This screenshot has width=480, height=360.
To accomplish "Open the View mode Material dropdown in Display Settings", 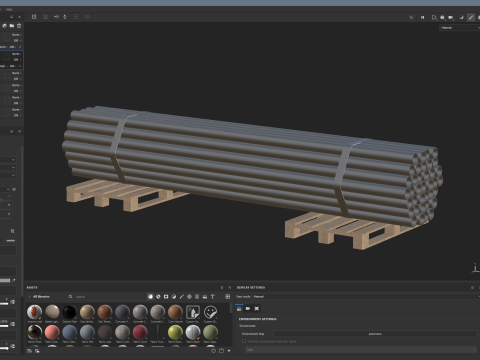I will tap(366, 296).
